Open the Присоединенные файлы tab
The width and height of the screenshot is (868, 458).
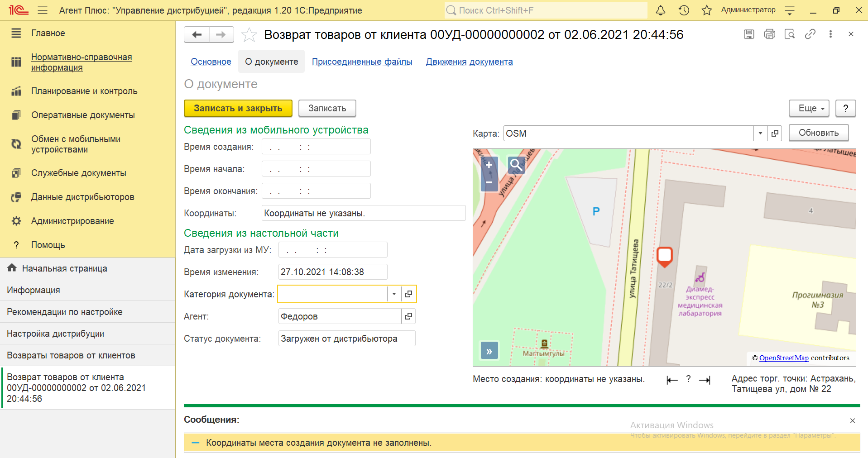(362, 62)
